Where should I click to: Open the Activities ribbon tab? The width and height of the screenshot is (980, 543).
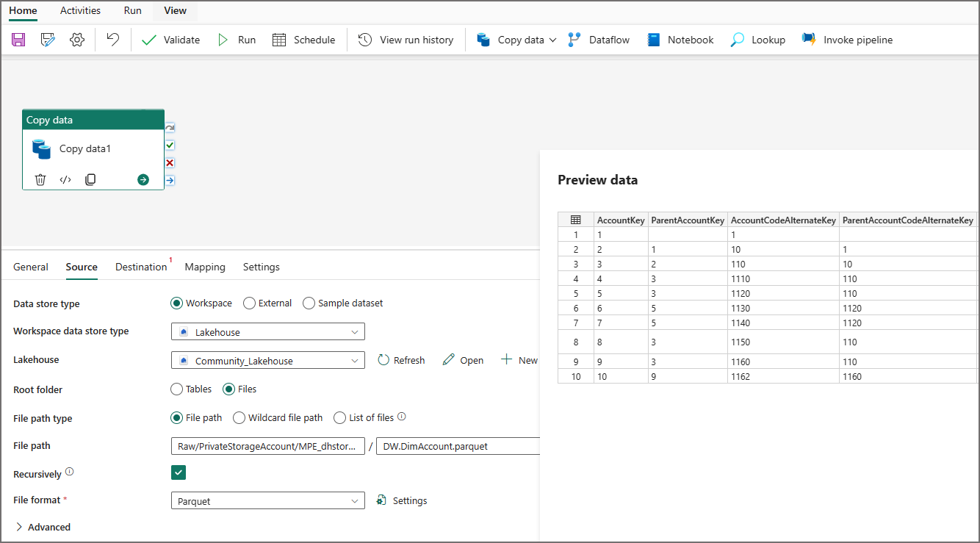click(x=80, y=10)
